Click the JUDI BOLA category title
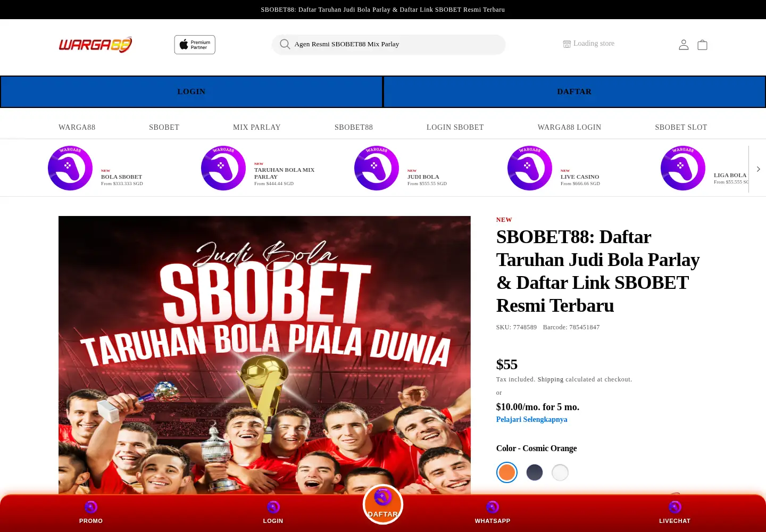 pos(423,177)
